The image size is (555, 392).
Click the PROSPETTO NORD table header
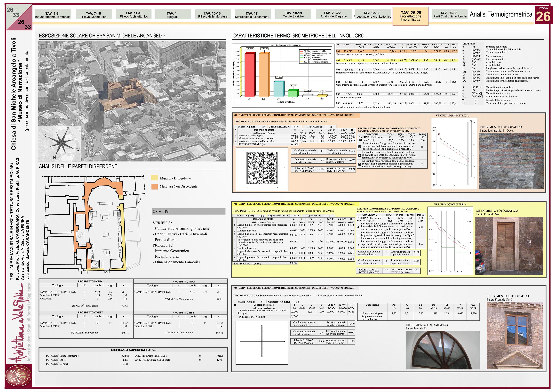click(90, 281)
